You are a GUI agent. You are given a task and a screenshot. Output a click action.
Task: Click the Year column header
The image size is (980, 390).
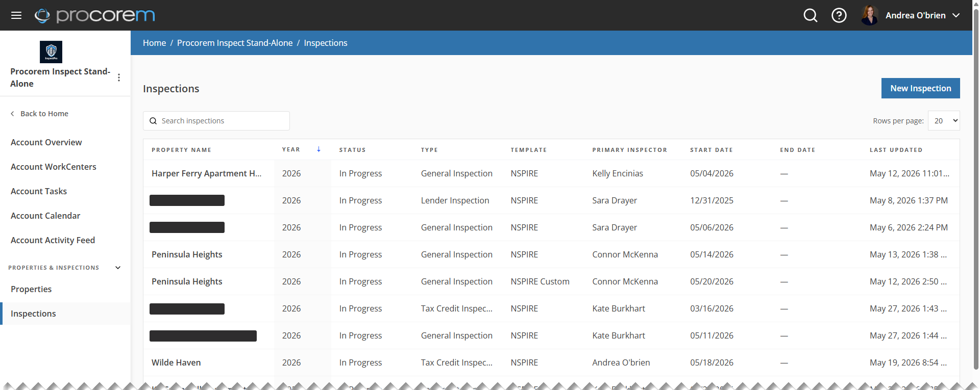point(291,149)
